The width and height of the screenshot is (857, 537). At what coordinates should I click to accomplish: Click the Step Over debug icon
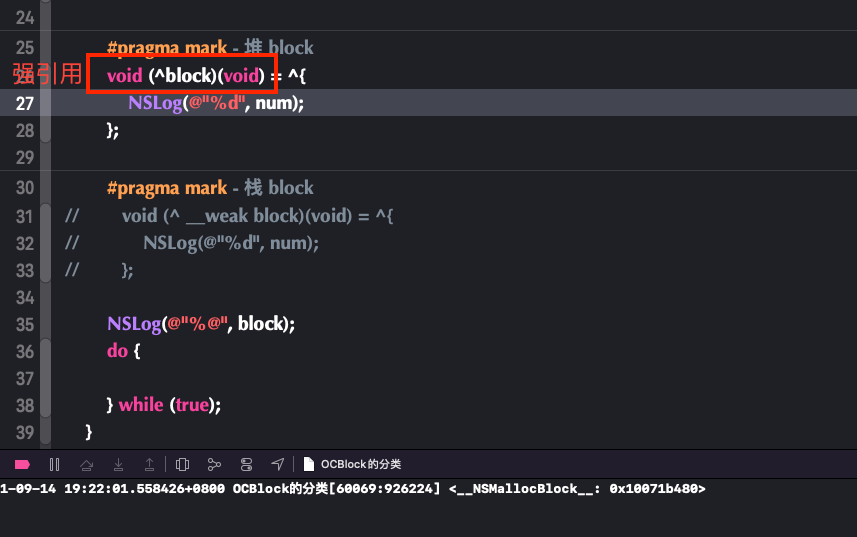coord(86,465)
